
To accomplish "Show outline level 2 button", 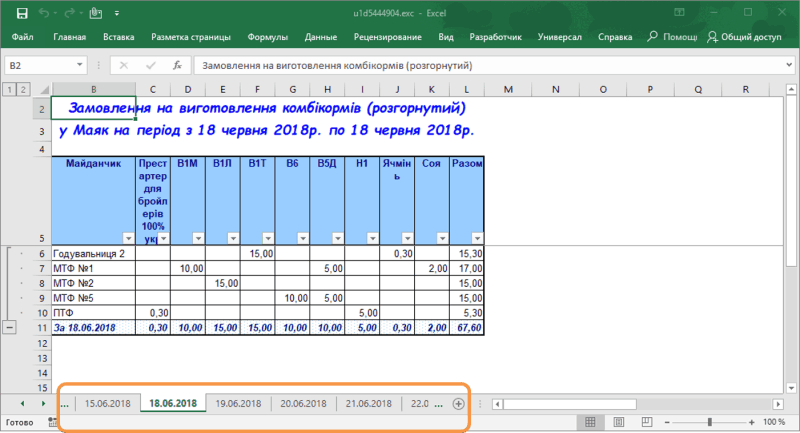I will [x=24, y=90].
